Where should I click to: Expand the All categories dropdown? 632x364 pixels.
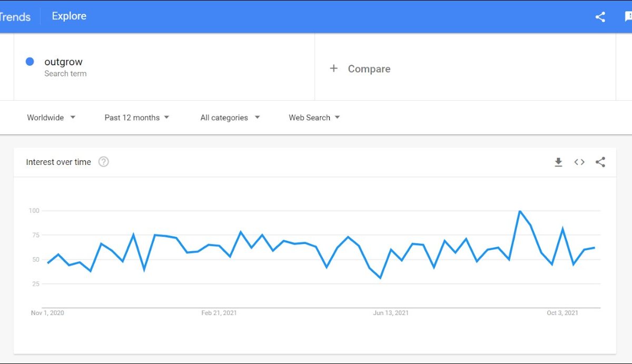(x=230, y=117)
